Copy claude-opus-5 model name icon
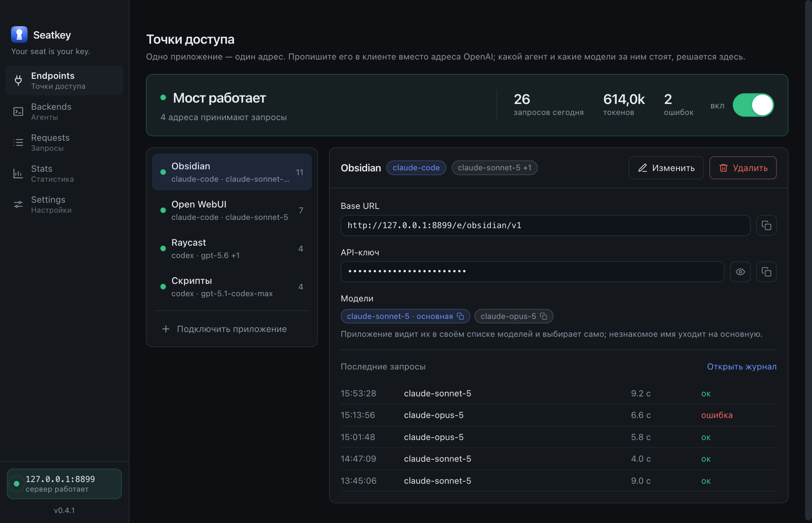 (544, 316)
